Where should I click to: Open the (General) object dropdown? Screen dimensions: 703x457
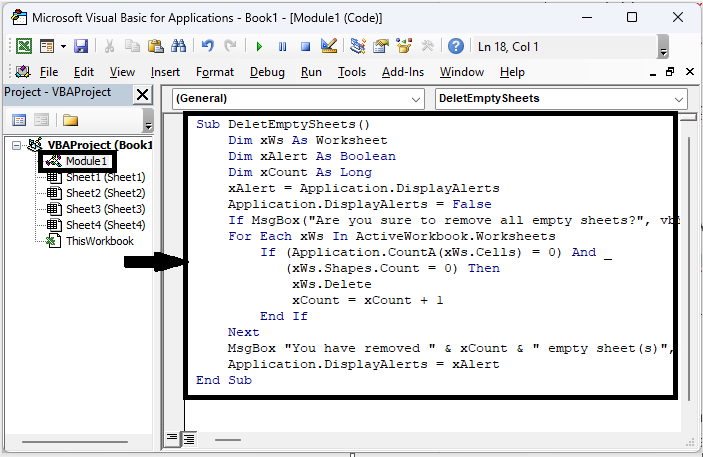click(298, 99)
